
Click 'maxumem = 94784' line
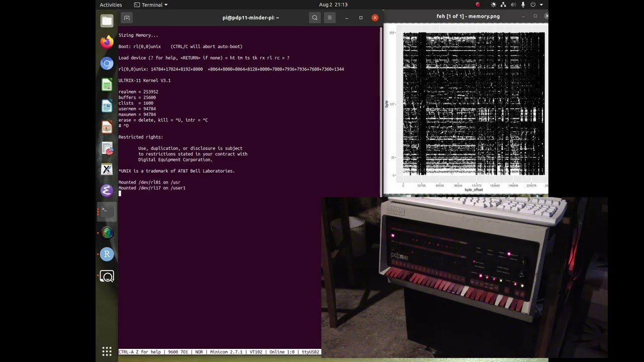[x=137, y=115]
